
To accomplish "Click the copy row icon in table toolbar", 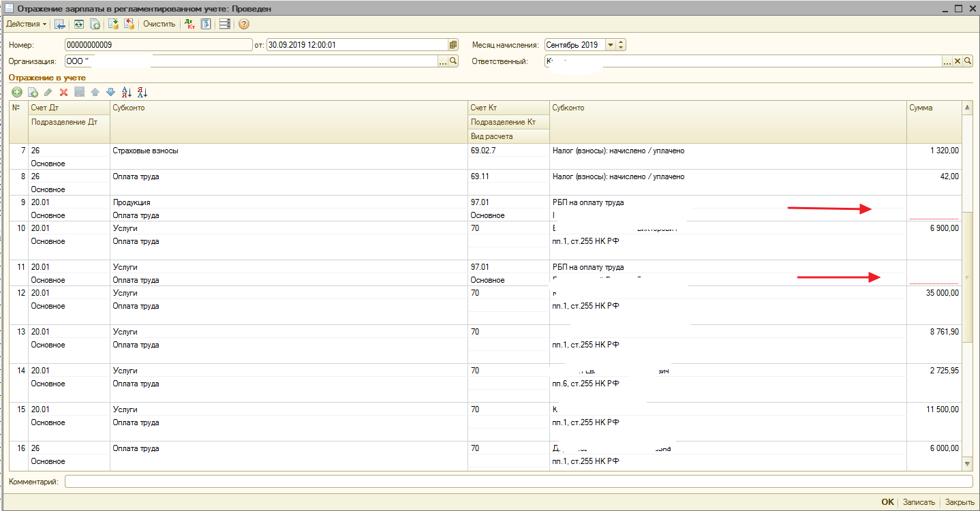I will 33,92.
